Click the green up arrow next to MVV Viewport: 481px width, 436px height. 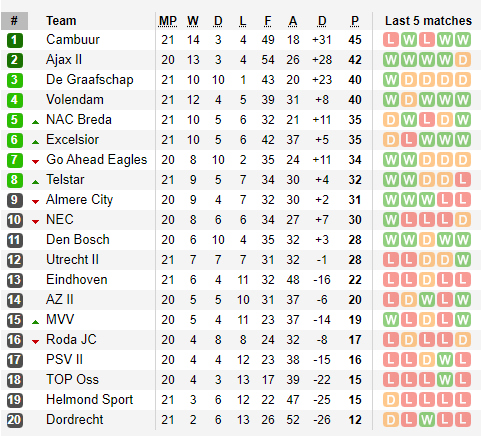35,322
